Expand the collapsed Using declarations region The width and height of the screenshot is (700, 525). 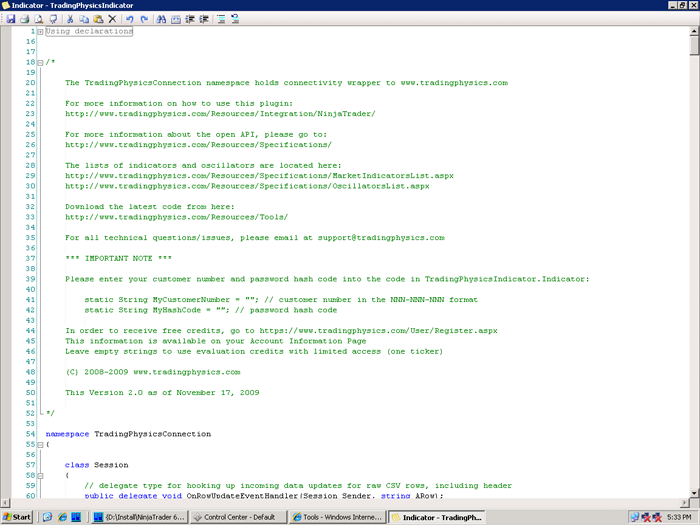coord(40,32)
